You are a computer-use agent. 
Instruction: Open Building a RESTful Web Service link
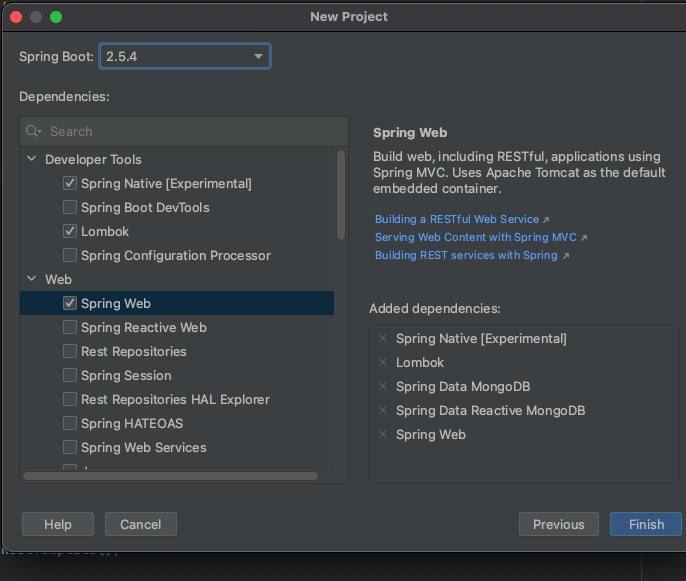pyautogui.click(x=457, y=219)
